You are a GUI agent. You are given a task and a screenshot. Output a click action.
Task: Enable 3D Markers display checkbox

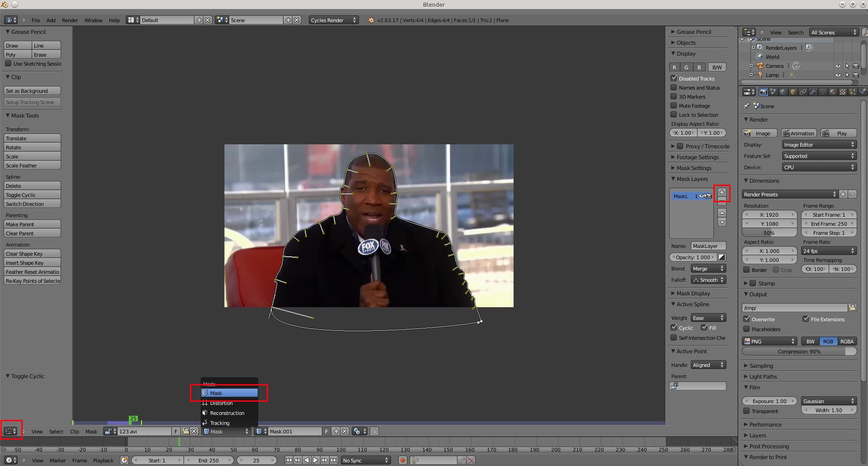click(x=674, y=96)
